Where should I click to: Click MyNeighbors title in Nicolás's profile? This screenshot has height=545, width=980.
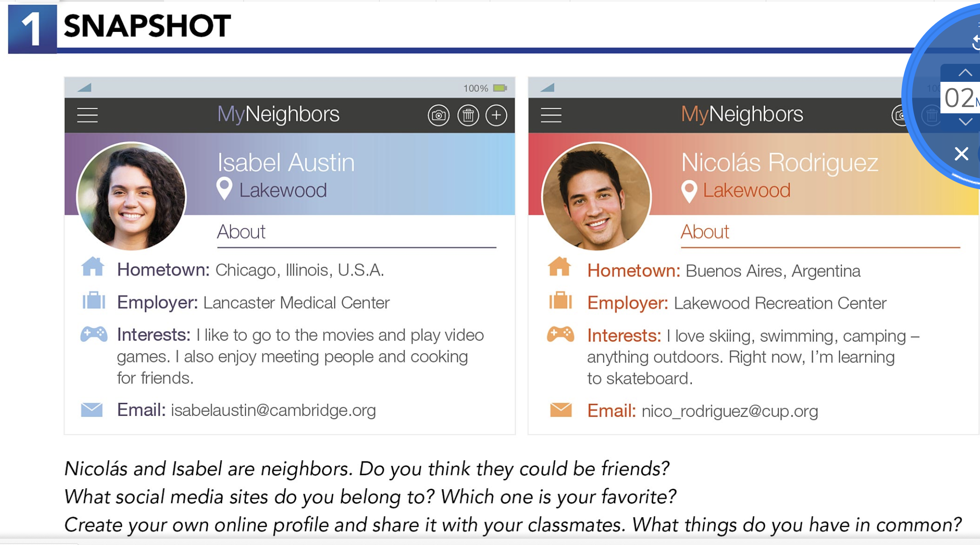pos(742,114)
